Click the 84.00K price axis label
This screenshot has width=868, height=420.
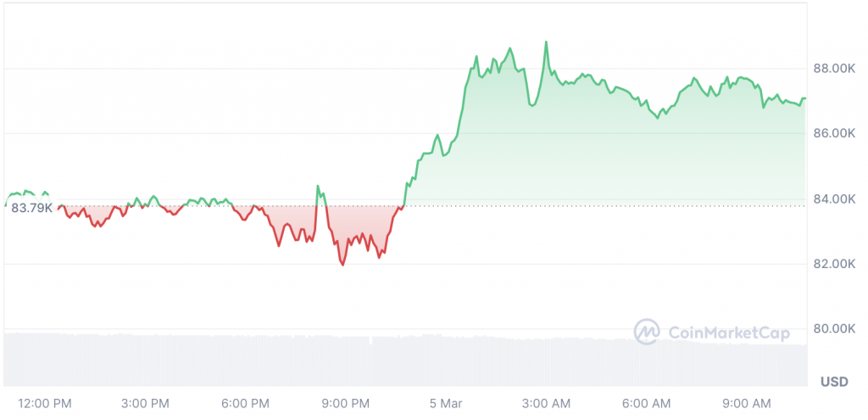click(x=834, y=199)
